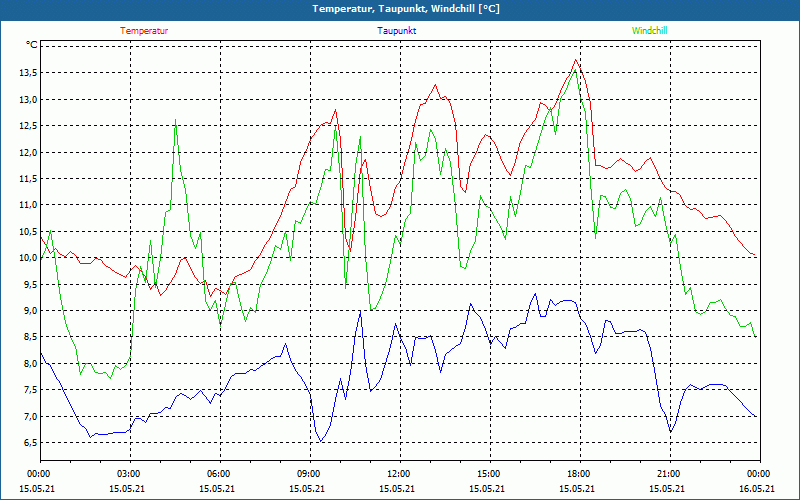Click the green Windchill legend label
Viewport: 800px width, 500px height.
point(649,31)
